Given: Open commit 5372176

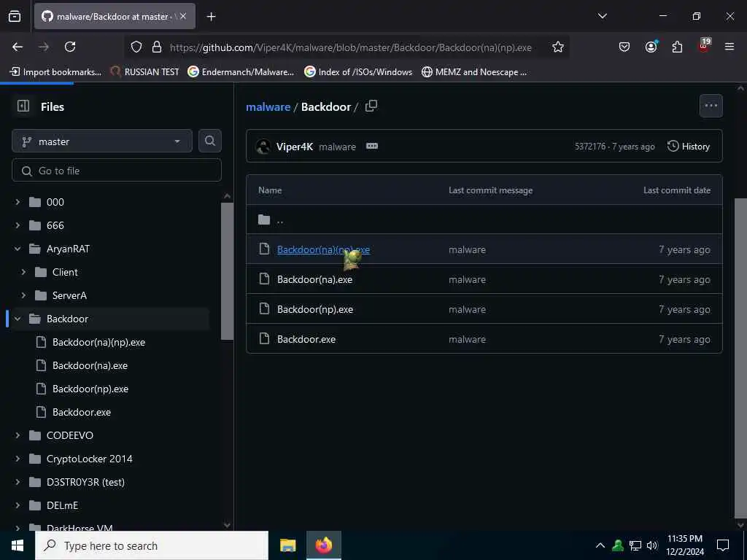Looking at the screenshot, I should 589,147.
